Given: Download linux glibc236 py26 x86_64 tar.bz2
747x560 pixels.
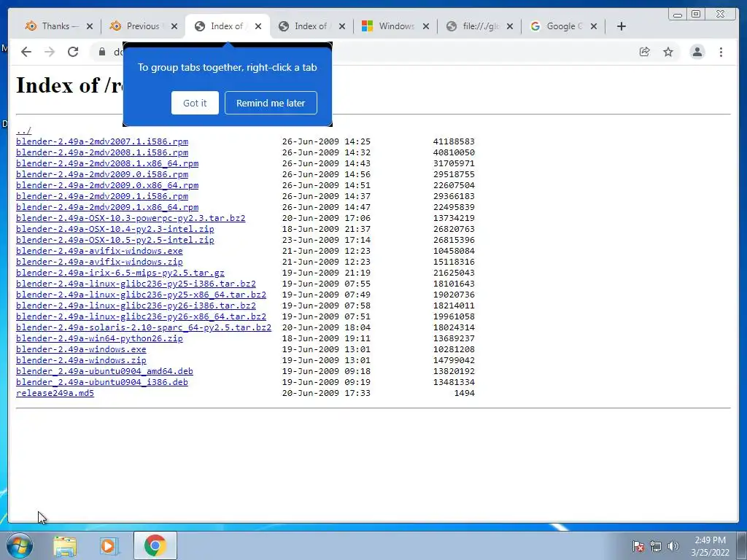Looking at the screenshot, I should tap(141, 316).
